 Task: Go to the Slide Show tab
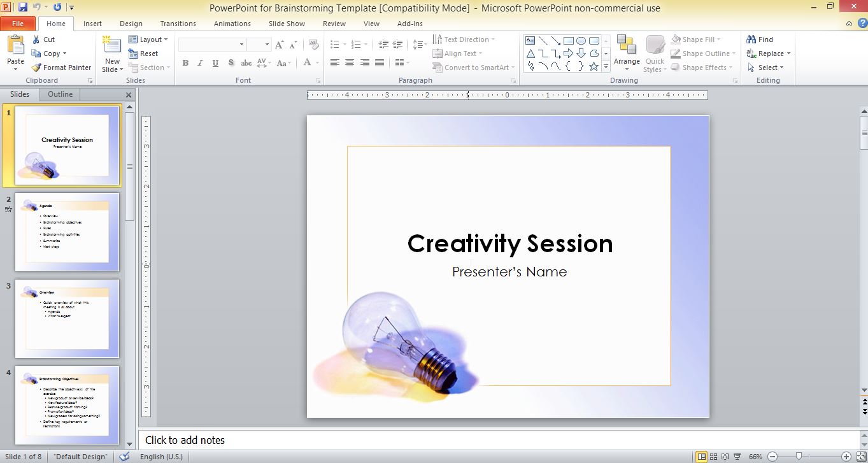tap(287, 24)
